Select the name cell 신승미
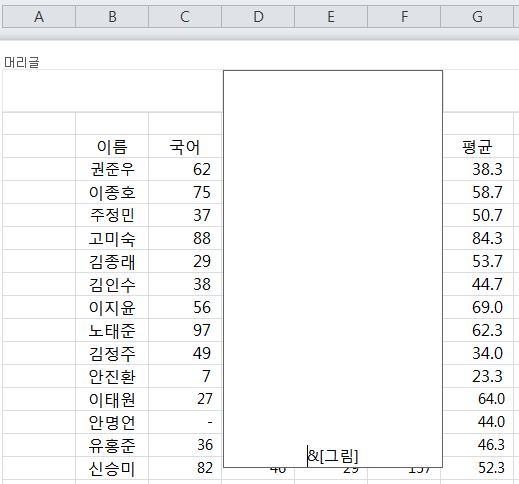 [112, 468]
